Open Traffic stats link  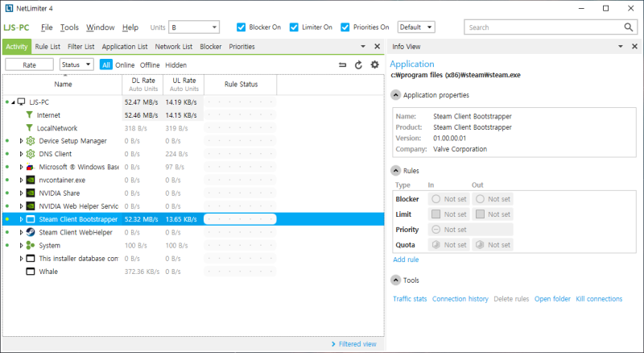coord(410,299)
